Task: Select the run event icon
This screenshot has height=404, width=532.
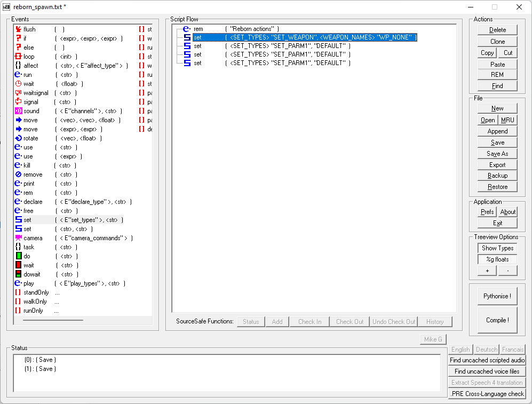Action: coord(18,75)
